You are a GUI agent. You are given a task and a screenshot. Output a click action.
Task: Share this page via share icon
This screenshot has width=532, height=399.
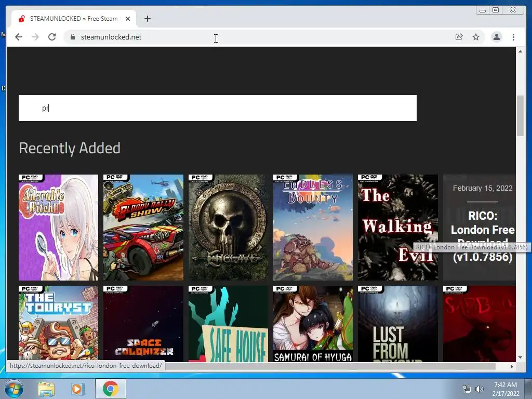tap(459, 37)
